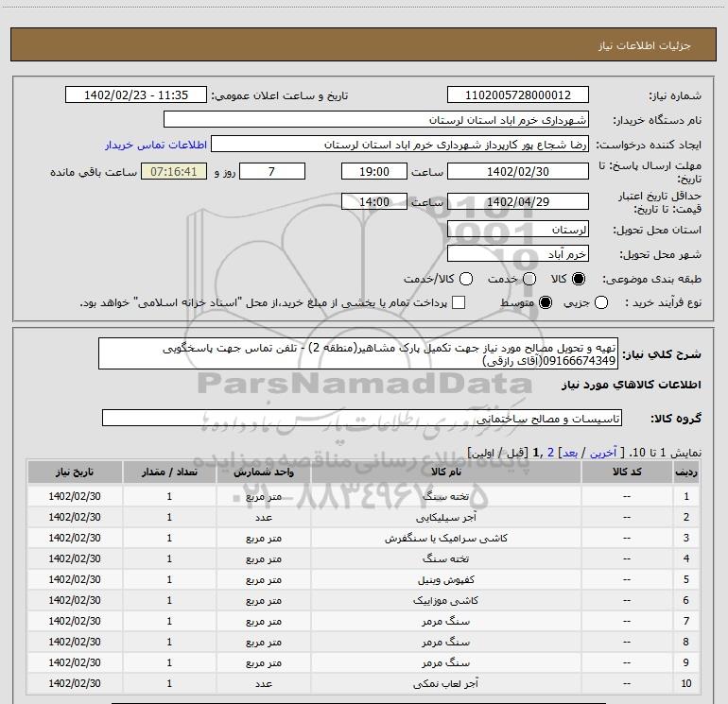Click the goods group field تاسیسات و مصالح ساختمانی
The image size is (728, 704).
(x=362, y=418)
